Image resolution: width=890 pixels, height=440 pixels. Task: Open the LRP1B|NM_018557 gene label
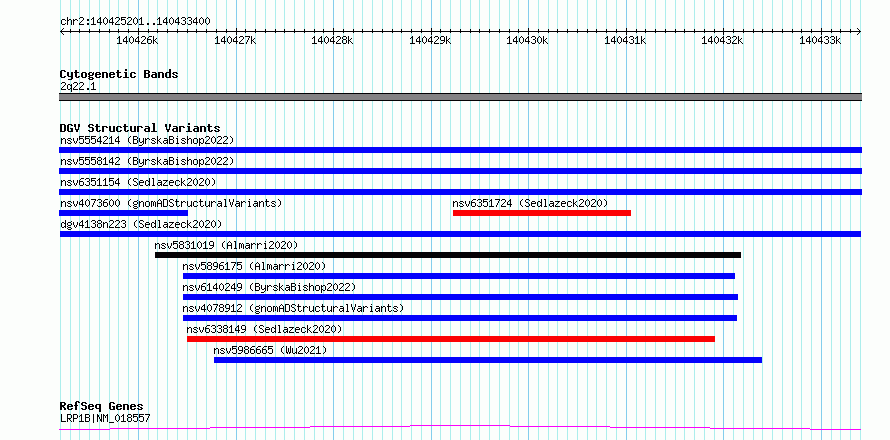click(105, 418)
